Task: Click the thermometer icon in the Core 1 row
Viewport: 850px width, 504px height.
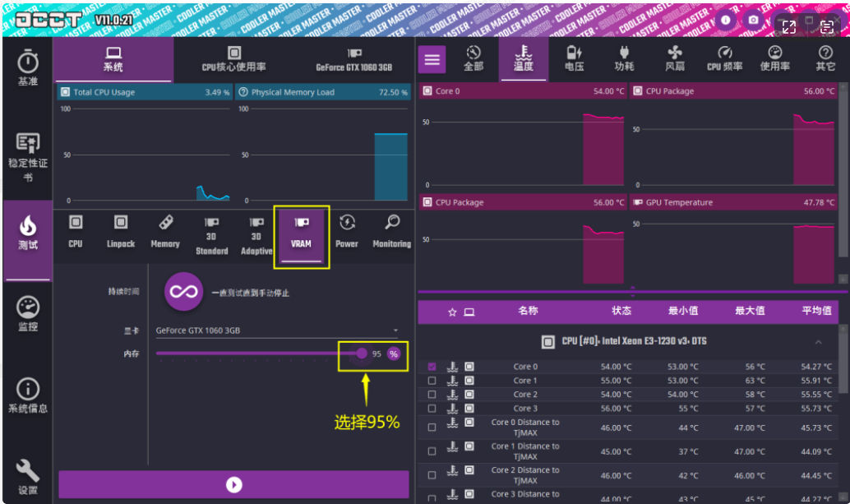Action: point(452,381)
